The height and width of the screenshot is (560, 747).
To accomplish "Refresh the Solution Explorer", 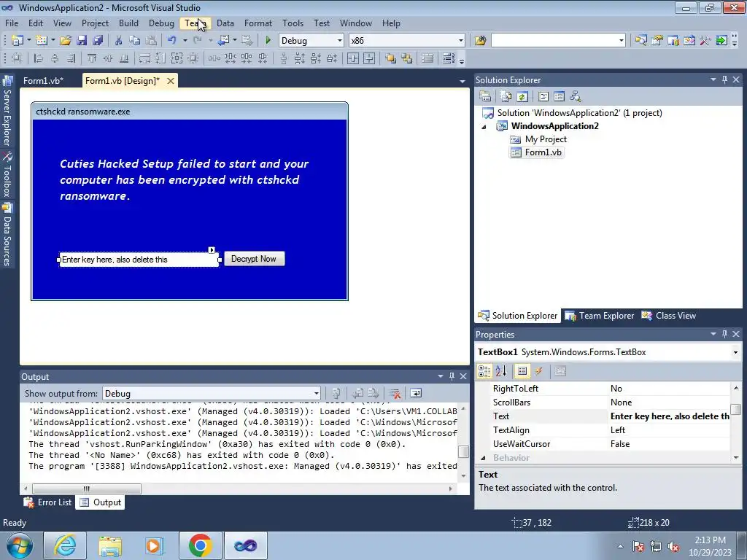I will [522, 97].
